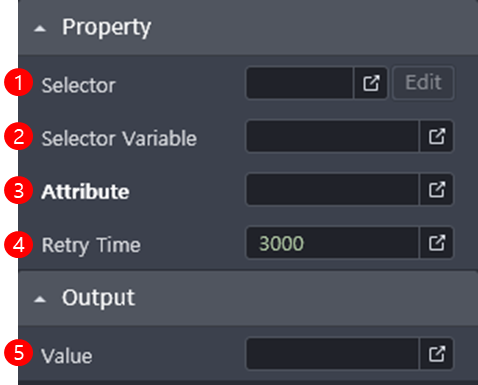
Task: Open the pop-out editor icon for Attribute
Action: 436,190
